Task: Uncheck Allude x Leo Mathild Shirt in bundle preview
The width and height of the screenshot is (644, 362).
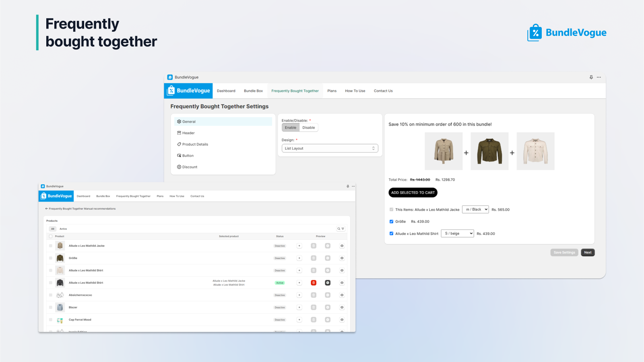Action: [x=391, y=233]
